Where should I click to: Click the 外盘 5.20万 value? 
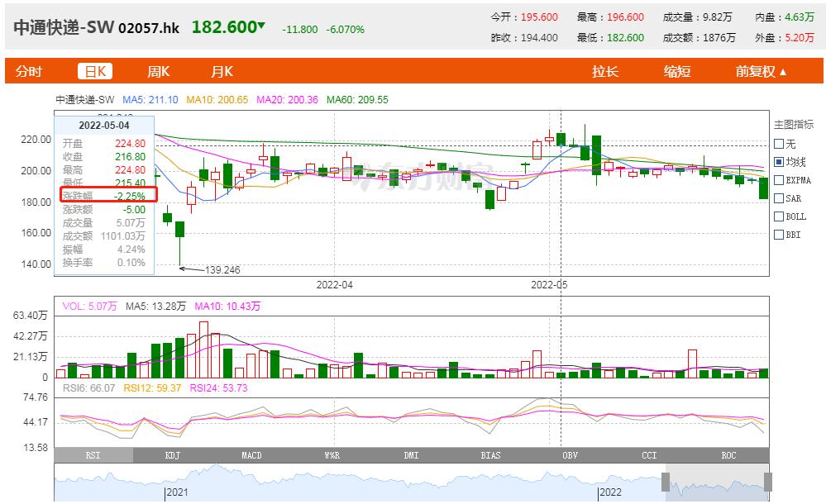785,38
